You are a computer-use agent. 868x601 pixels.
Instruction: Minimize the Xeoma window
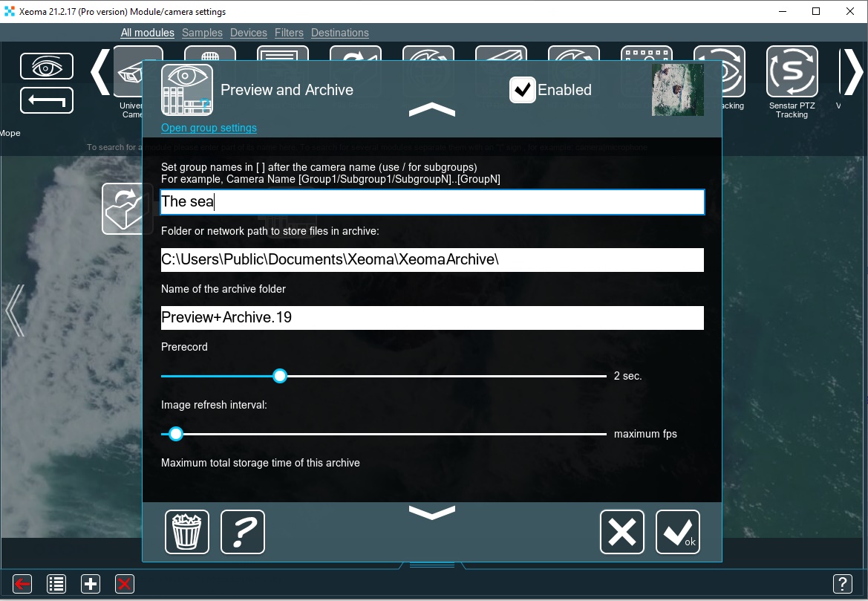782,12
